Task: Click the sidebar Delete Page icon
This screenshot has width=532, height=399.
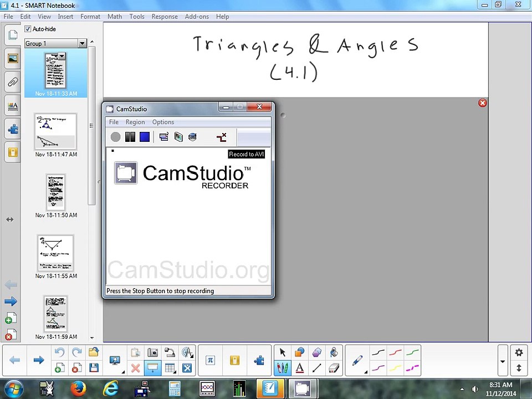Action: (11, 335)
